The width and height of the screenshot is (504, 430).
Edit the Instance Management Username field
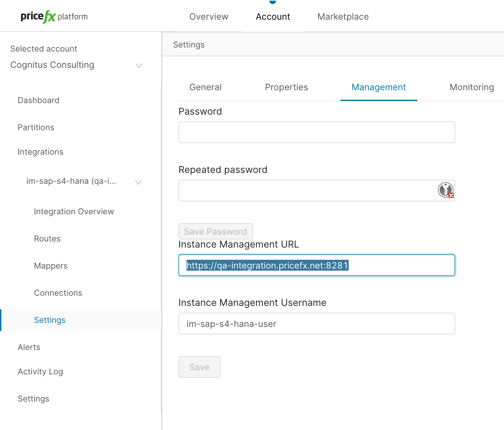click(x=316, y=324)
